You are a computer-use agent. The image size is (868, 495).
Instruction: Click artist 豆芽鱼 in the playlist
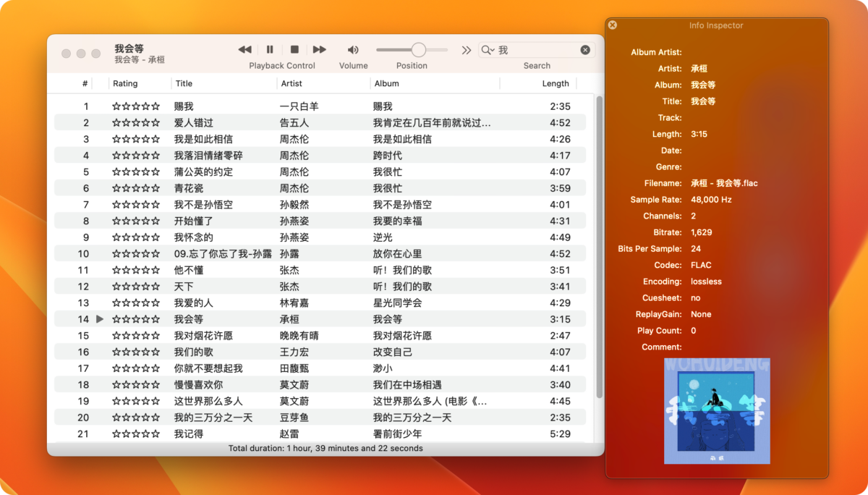[294, 418]
